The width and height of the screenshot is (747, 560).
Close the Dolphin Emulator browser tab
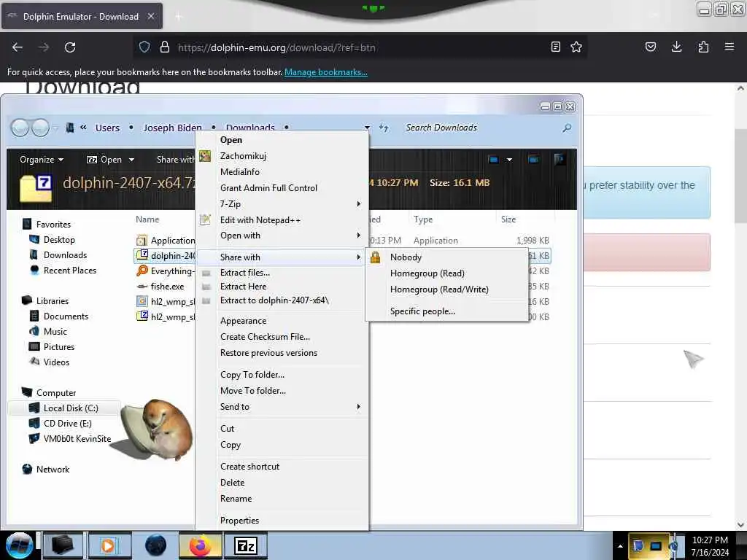tap(150, 16)
